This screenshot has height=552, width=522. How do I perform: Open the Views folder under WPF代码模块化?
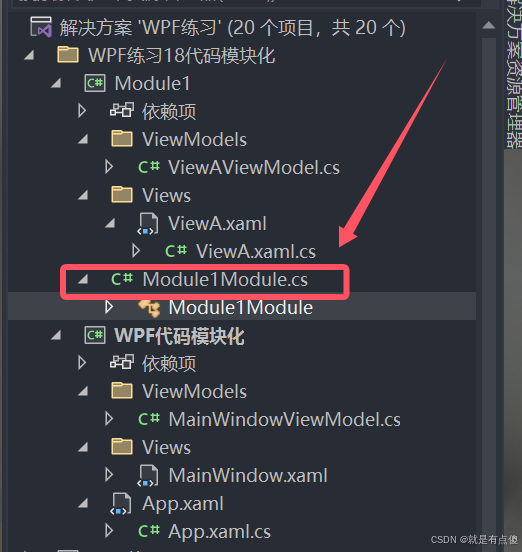pyautogui.click(x=166, y=447)
